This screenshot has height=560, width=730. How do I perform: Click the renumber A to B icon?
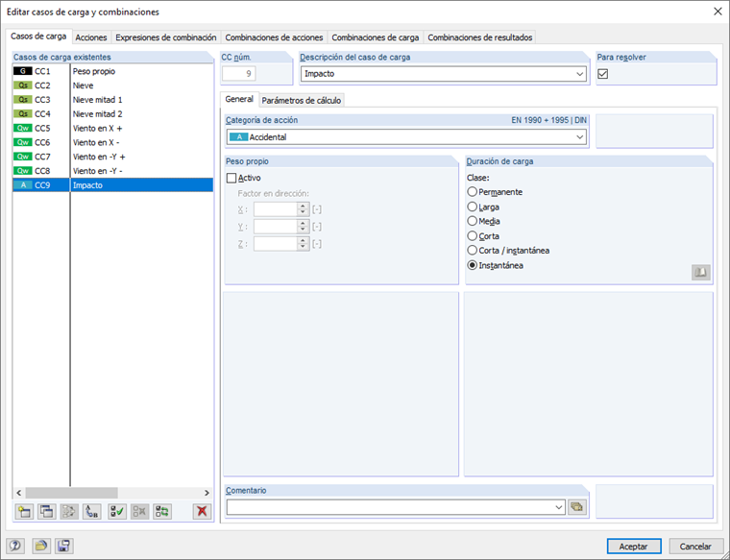[91, 512]
